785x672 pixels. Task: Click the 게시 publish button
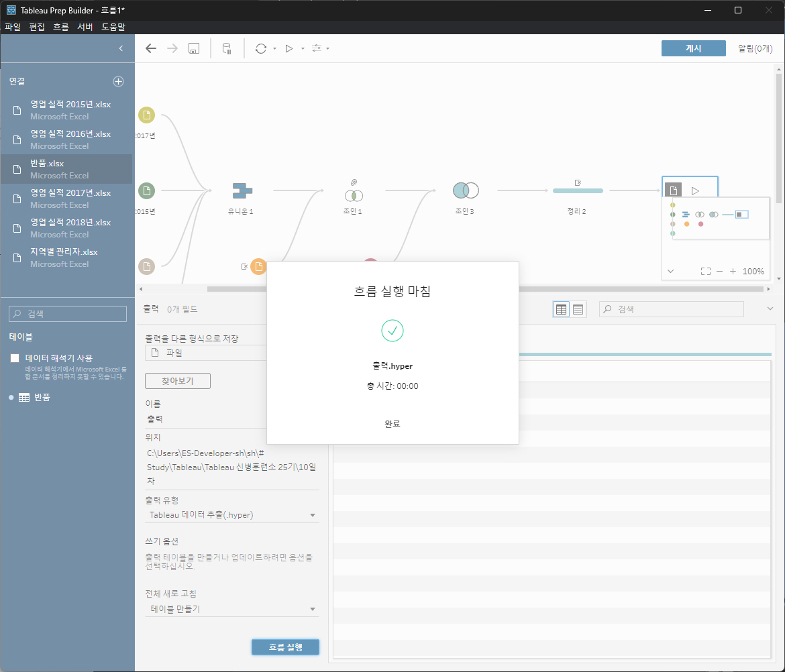pos(693,48)
